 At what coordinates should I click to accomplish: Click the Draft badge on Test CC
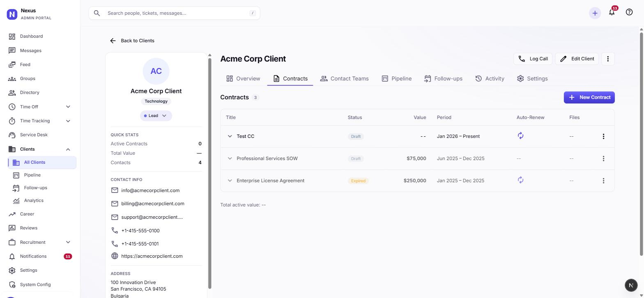click(x=356, y=136)
